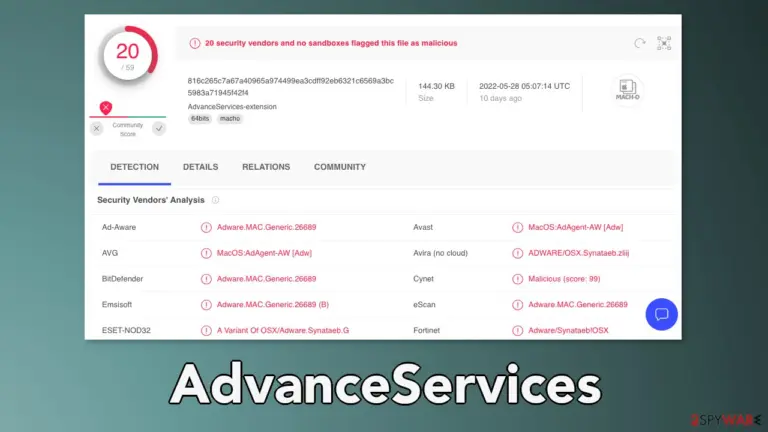This screenshot has width=768, height=432.
Task: Click the ADWARE/OSX.Synataeb.zlij result
Action: tap(578, 253)
